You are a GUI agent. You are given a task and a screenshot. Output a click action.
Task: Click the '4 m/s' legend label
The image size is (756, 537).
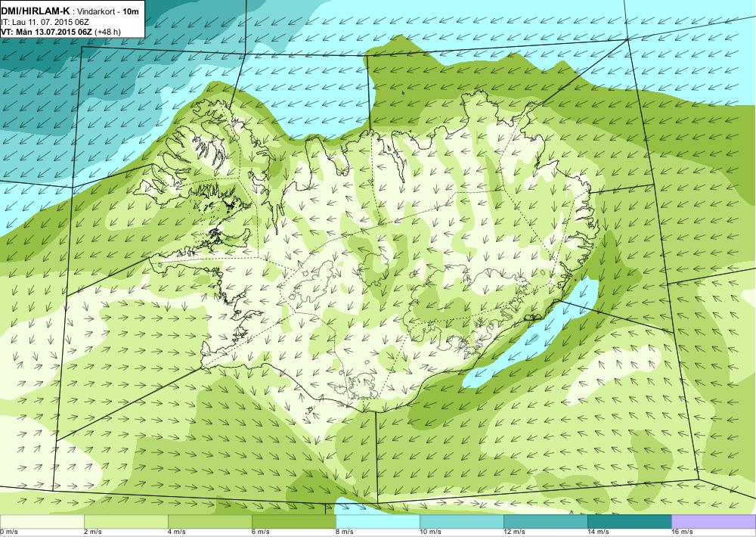[177, 532]
